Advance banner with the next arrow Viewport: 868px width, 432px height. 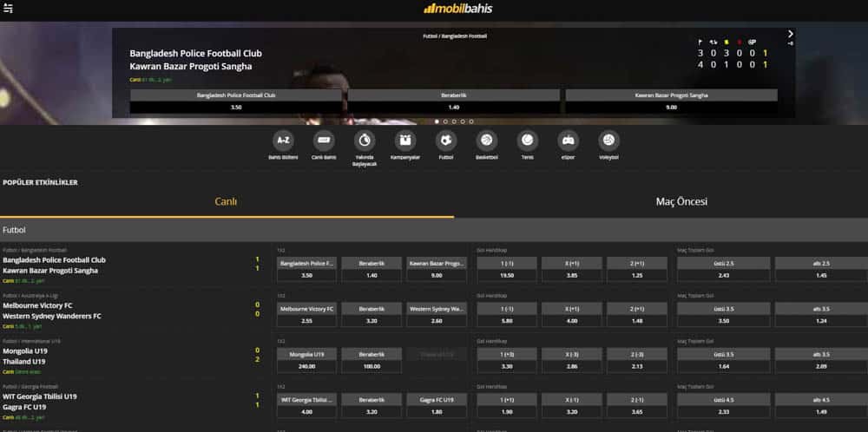click(791, 35)
